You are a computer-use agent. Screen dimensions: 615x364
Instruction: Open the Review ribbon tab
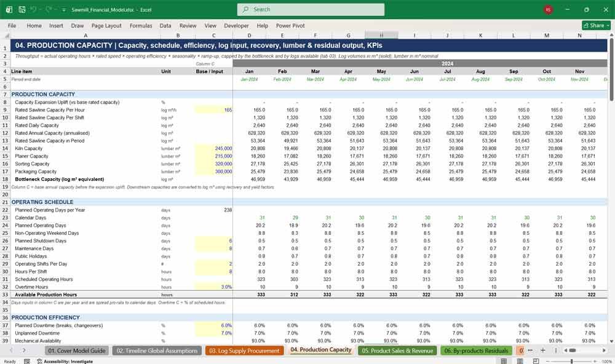pyautogui.click(x=188, y=25)
